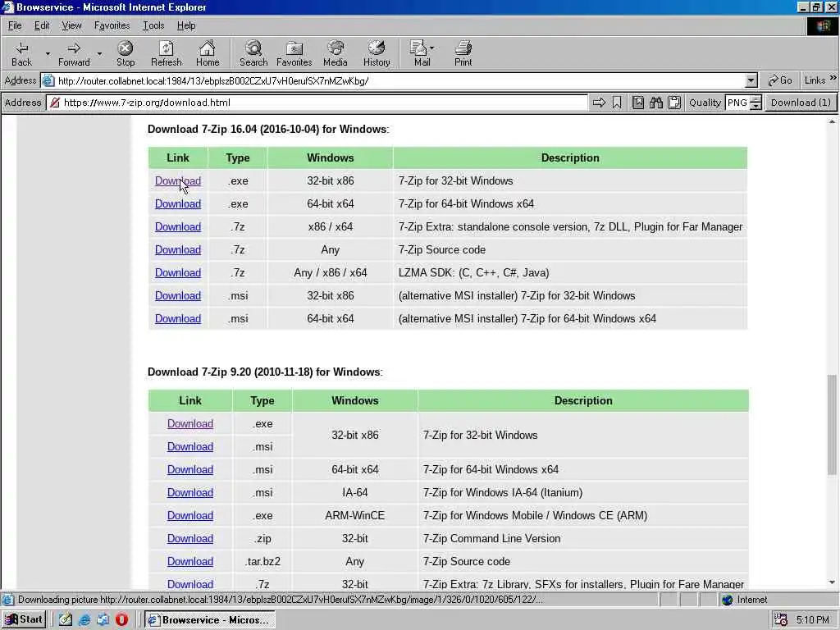Click the system tray scheduler icon
This screenshot has width=840, height=630.
pos(781,620)
